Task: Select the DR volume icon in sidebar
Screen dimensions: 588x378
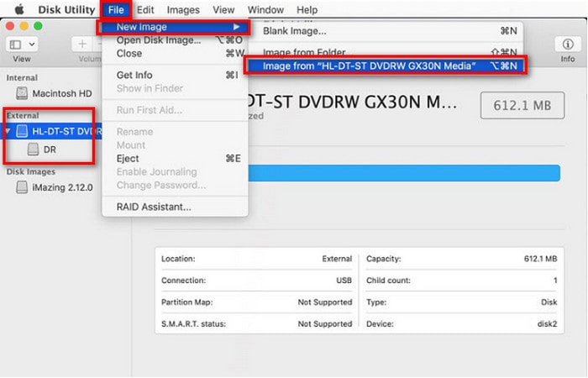Action: point(33,150)
